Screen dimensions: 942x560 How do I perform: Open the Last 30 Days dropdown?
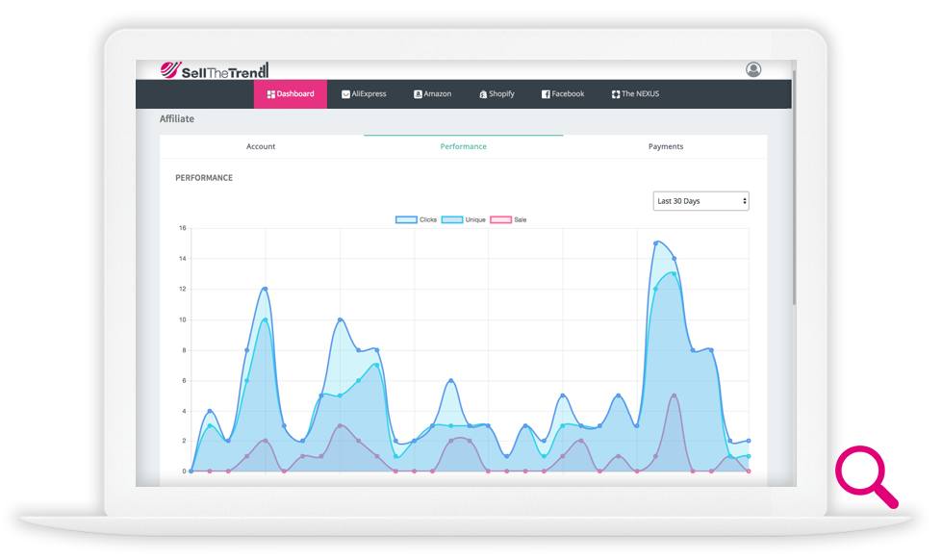point(700,201)
